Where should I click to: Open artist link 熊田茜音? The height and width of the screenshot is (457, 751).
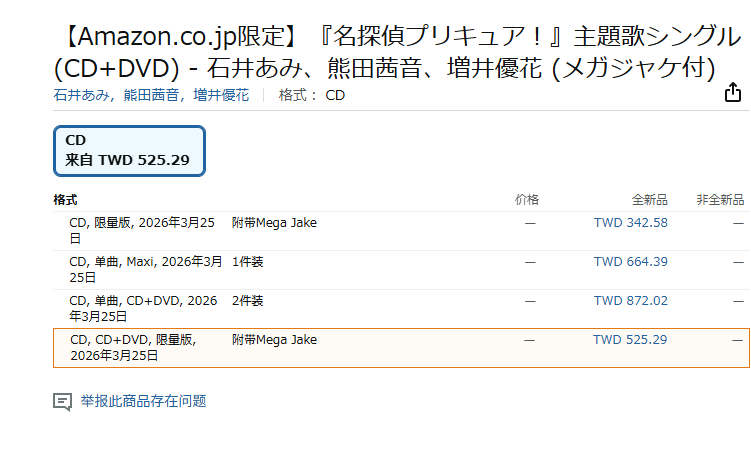coord(151,95)
